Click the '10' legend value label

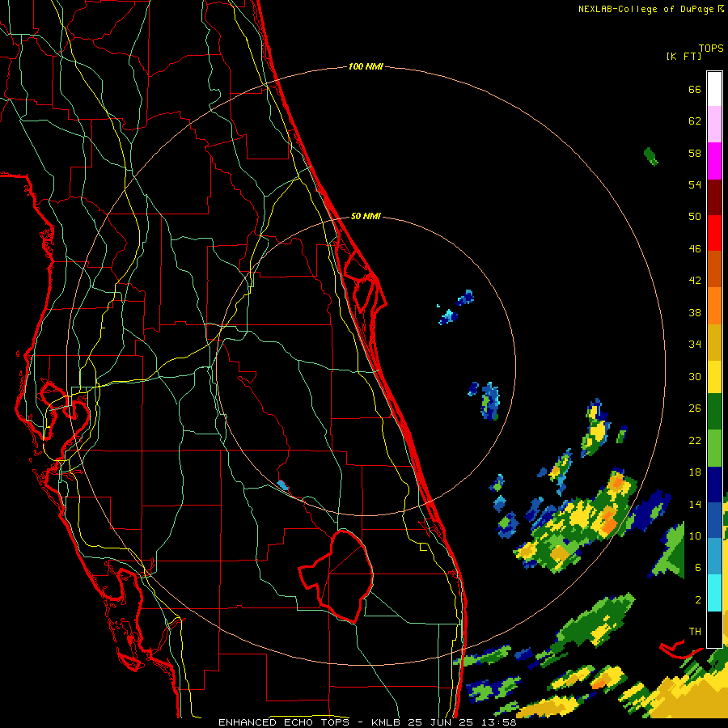[x=695, y=535]
